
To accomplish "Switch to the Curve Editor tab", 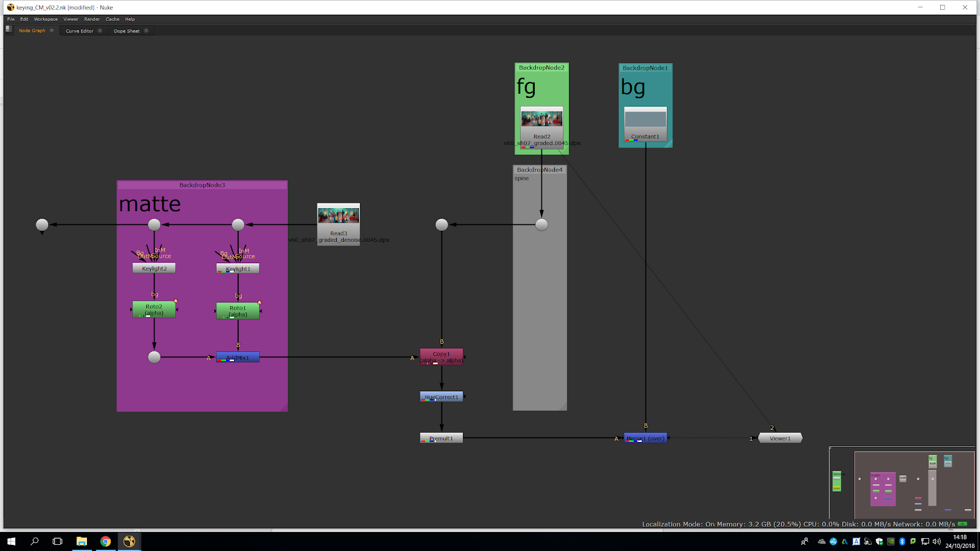I will pos(80,31).
